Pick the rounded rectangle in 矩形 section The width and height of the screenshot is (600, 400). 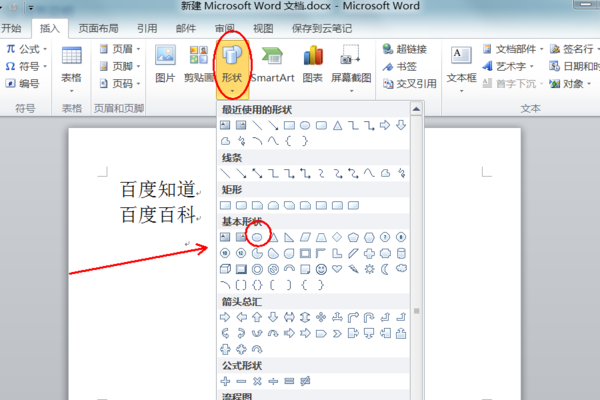click(x=241, y=206)
